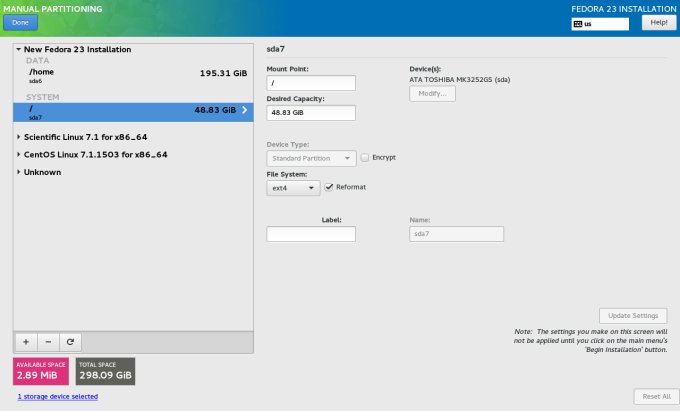Click the Label input field
This screenshot has width=680, height=411.
tap(311, 234)
